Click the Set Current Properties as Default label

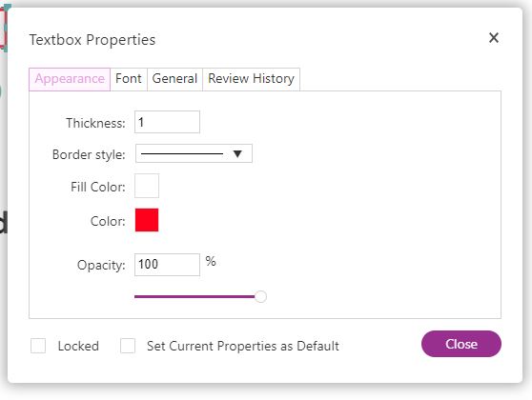pos(243,346)
